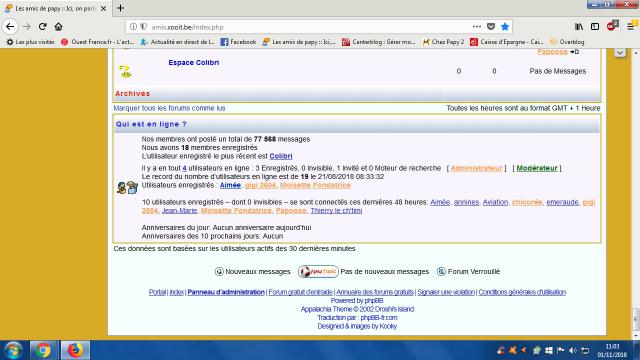Image resolution: width=640 pixels, height=360 pixels.
Task: Switch to Firefox in the taskbar
Action: click(75, 350)
